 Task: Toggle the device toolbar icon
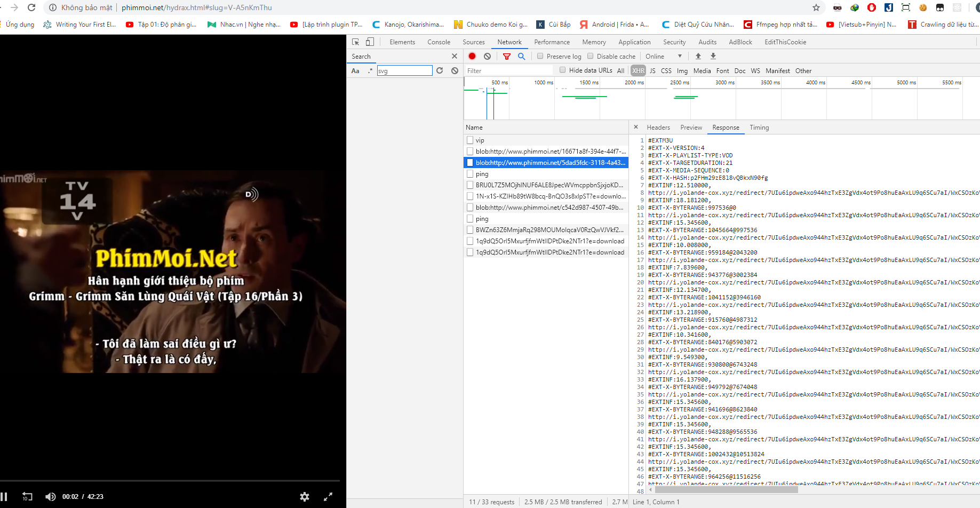coord(370,42)
